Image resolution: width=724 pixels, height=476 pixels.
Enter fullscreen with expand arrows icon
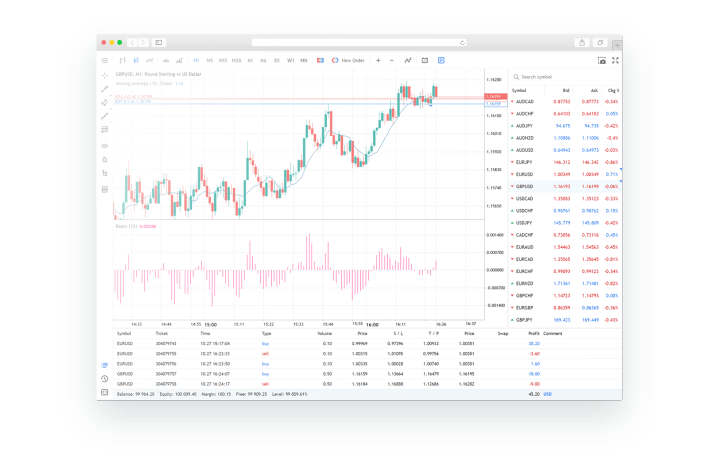point(615,60)
